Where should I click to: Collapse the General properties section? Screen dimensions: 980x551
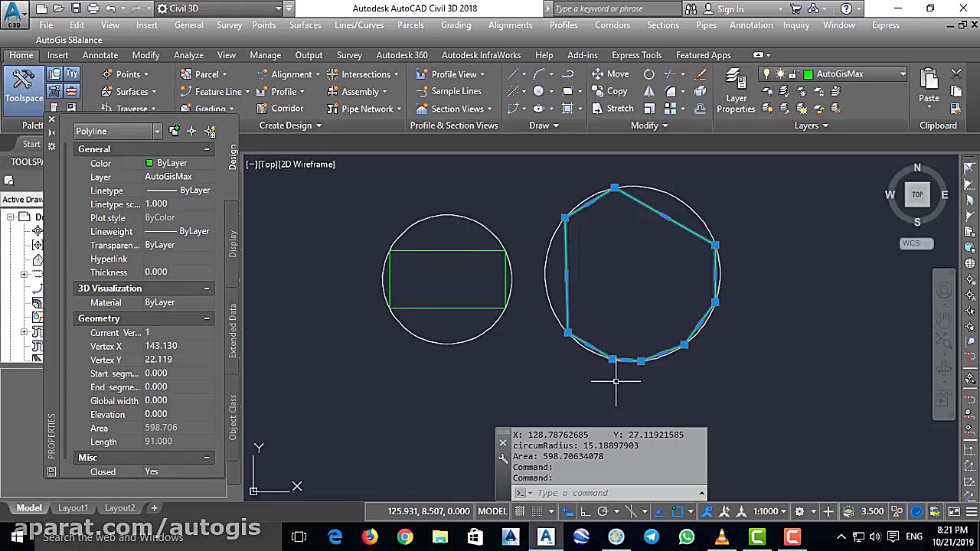(x=206, y=149)
